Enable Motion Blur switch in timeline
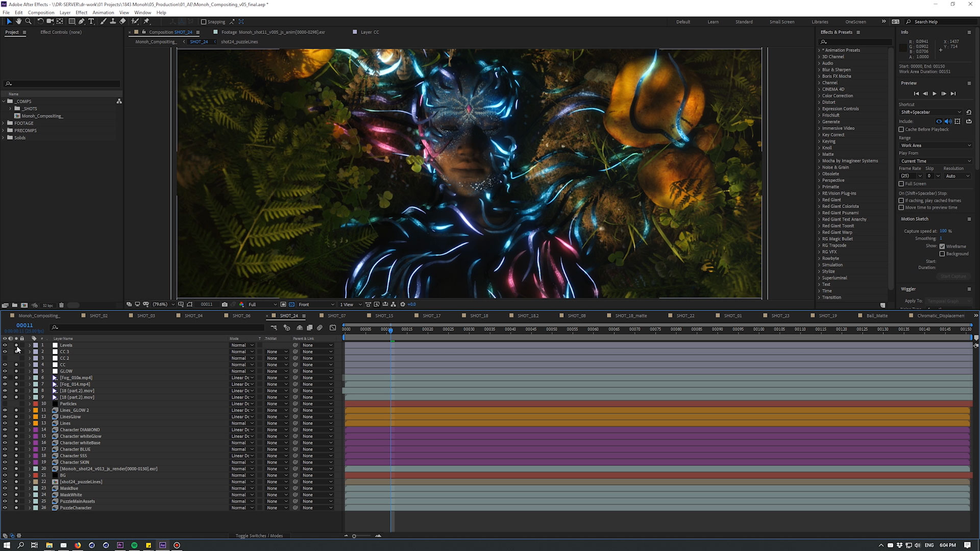 pos(320,328)
